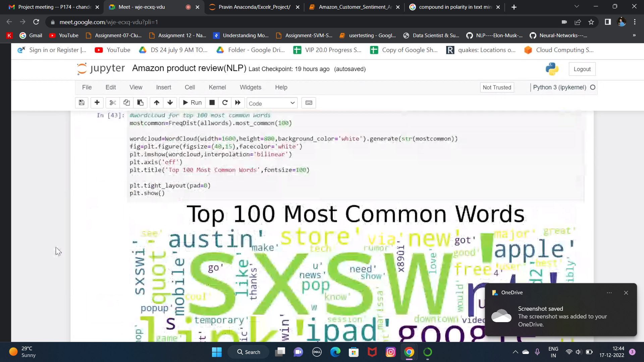Click the paste cells below icon
This screenshot has height=362, width=644.
pos(140,103)
